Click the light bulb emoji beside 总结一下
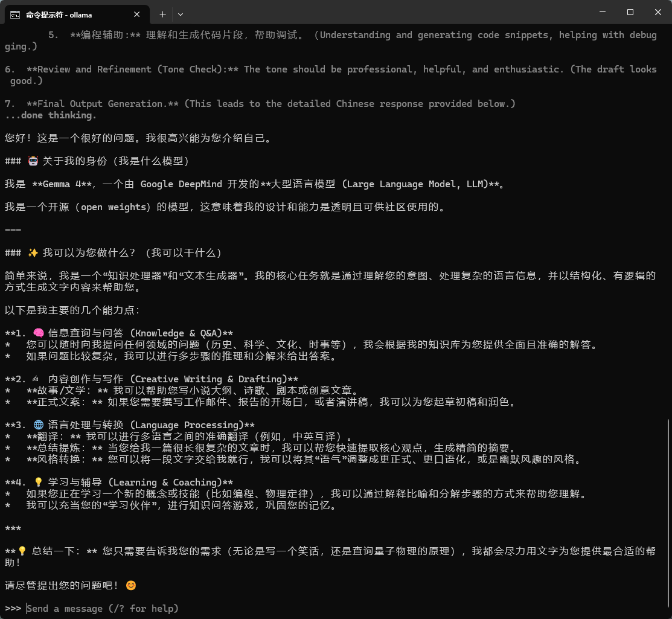Image resolution: width=672 pixels, height=619 pixels. (x=22, y=551)
